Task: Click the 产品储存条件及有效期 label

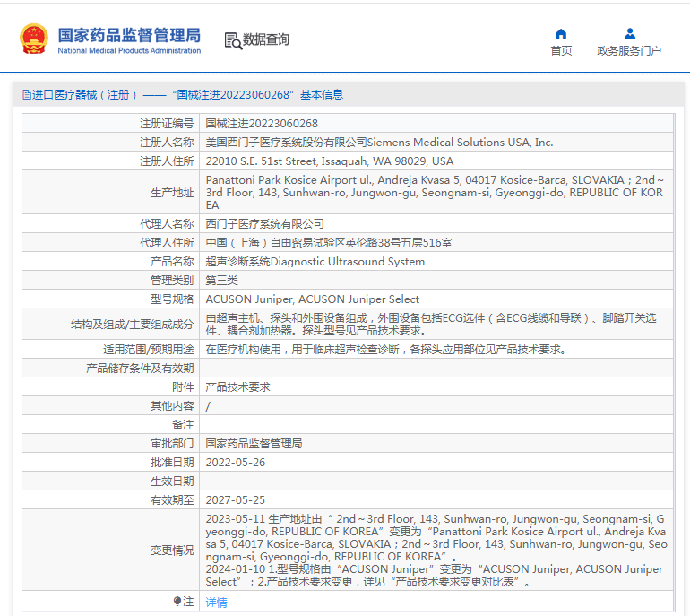Action: [x=140, y=369]
